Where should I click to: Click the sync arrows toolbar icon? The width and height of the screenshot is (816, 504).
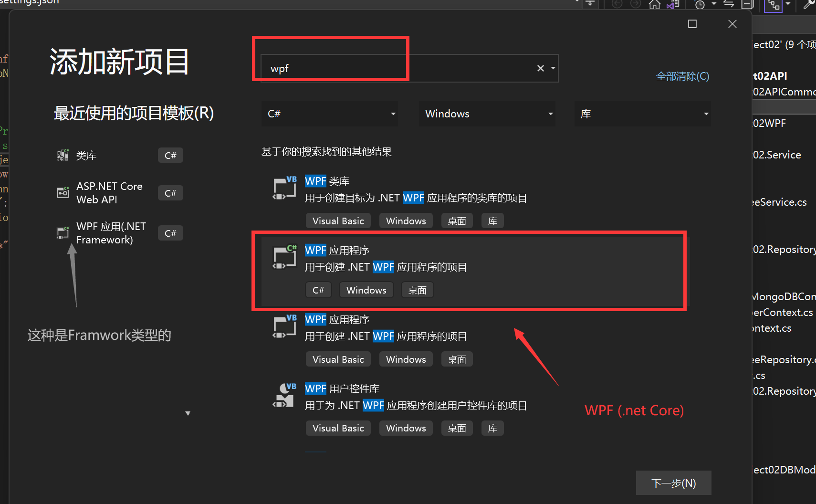click(729, 4)
